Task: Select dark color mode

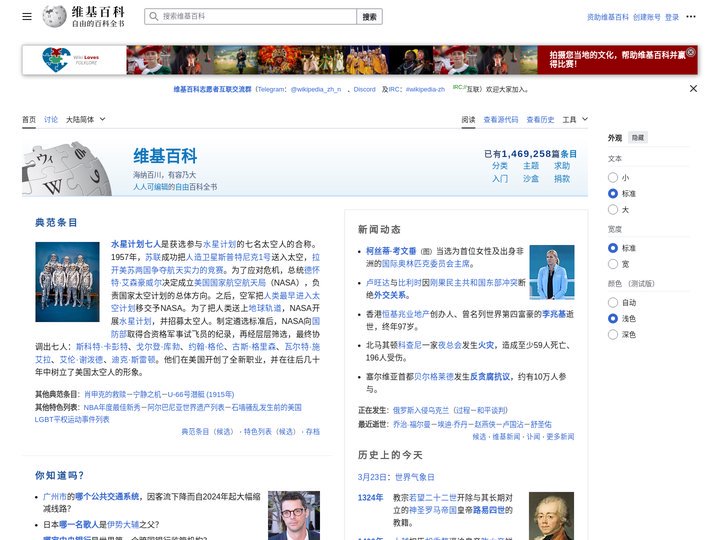Action: 613,334
